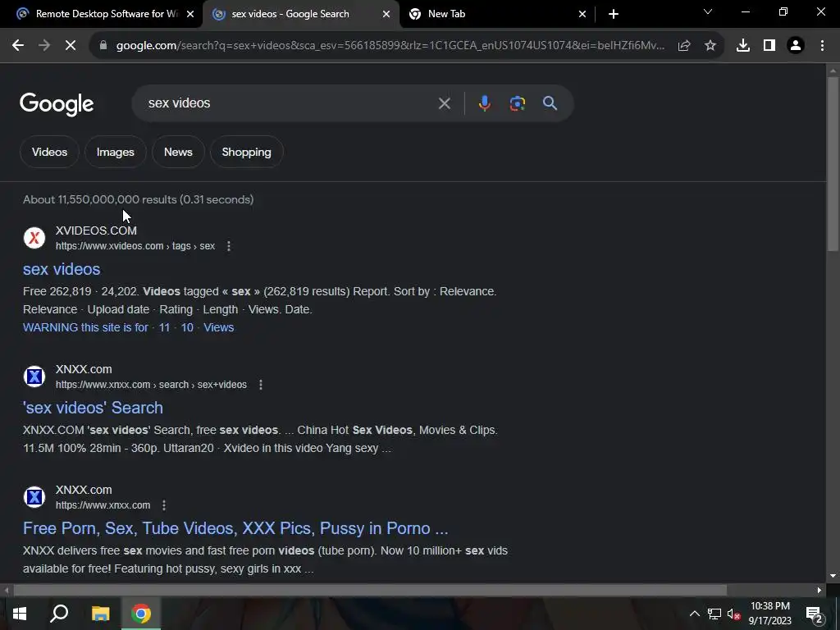
Task: Share this page using the share icon
Action: [684, 46]
